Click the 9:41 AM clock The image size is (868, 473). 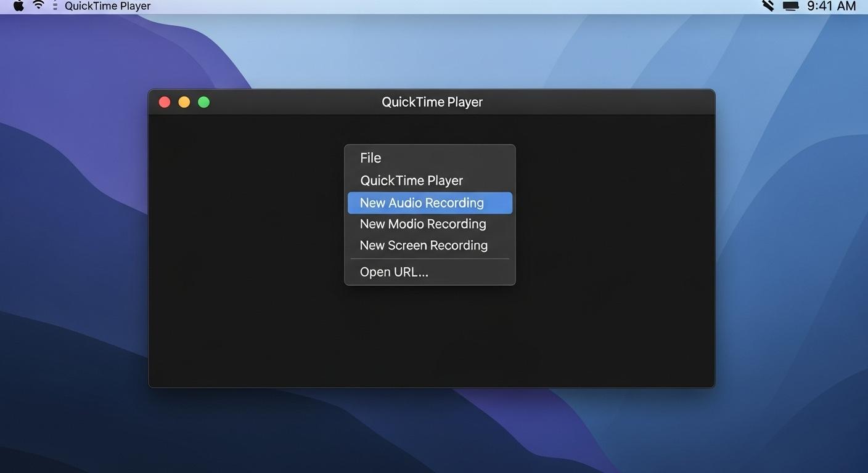tap(831, 6)
